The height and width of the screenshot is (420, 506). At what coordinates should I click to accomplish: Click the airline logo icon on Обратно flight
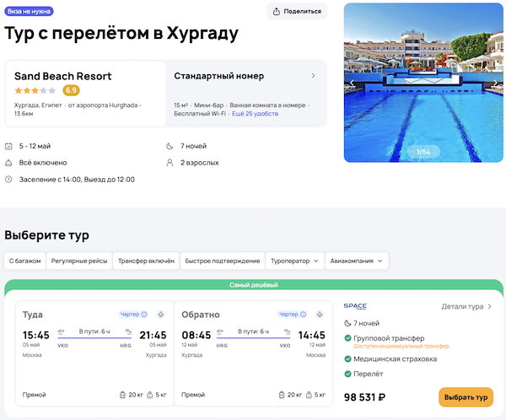319,315
